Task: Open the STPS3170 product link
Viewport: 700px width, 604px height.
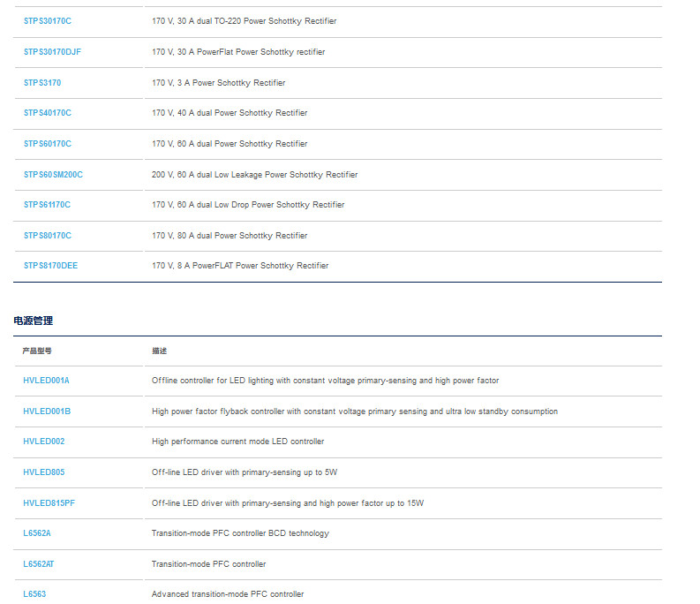Action: [42, 83]
